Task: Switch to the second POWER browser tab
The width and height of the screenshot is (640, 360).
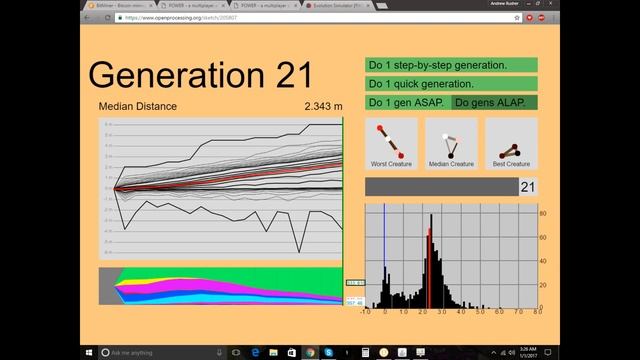Action: (x=264, y=6)
